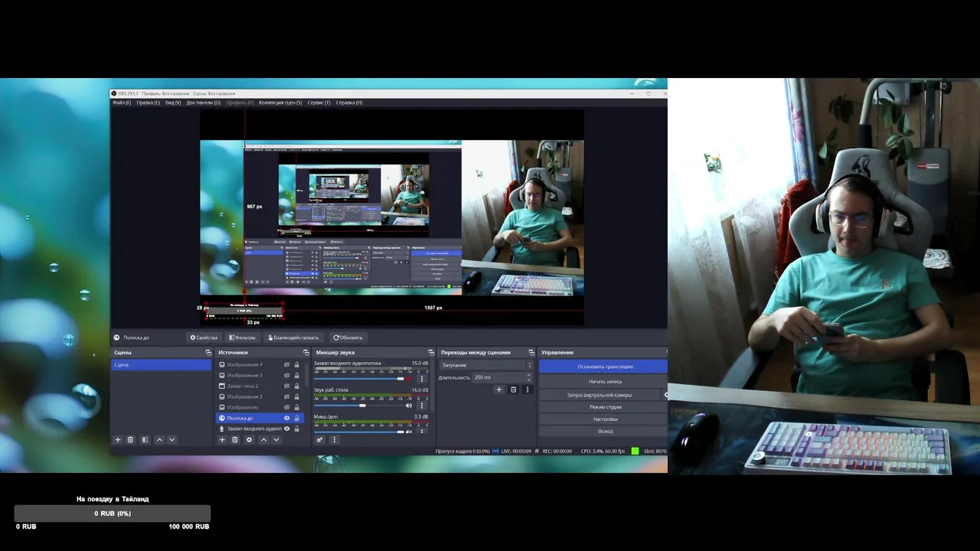
Task: Show the Изображение 3 source via eye icon
Action: coord(287,376)
